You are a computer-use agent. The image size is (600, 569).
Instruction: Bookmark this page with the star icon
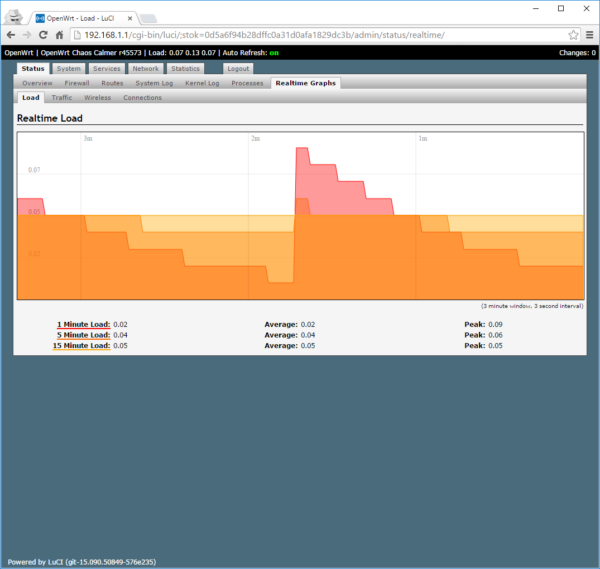click(x=573, y=35)
